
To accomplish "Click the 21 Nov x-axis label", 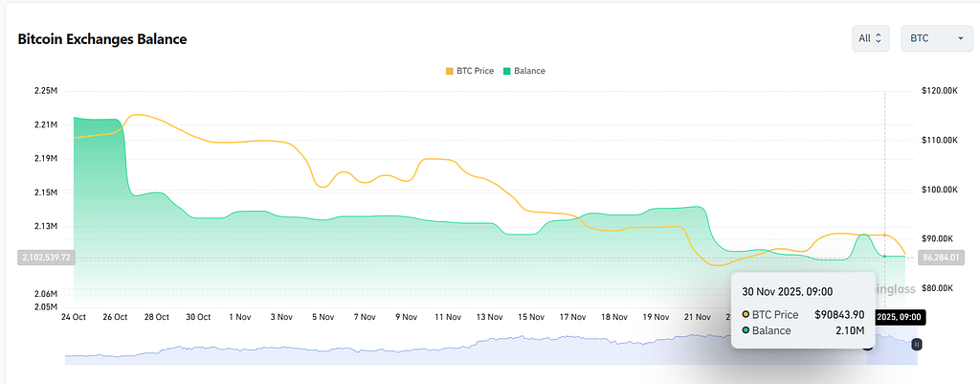I will click(x=697, y=317).
